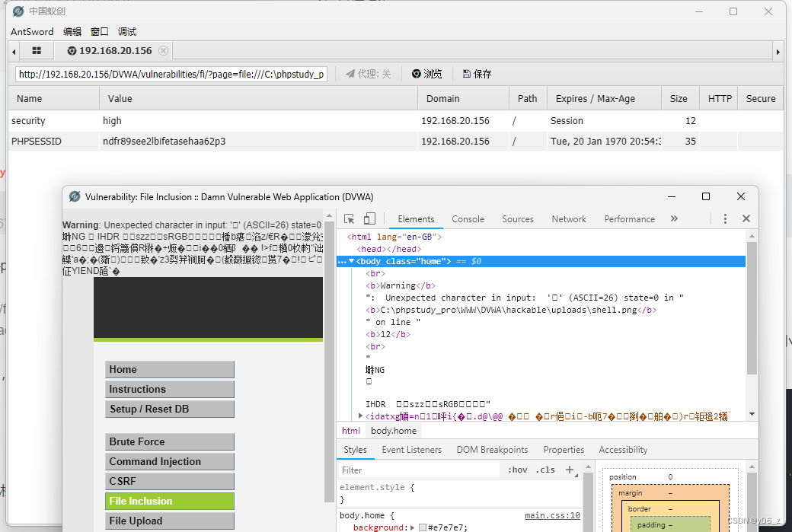The width and height of the screenshot is (792, 532).
Task: Select the body.home breadcrumb
Action: tap(394, 431)
